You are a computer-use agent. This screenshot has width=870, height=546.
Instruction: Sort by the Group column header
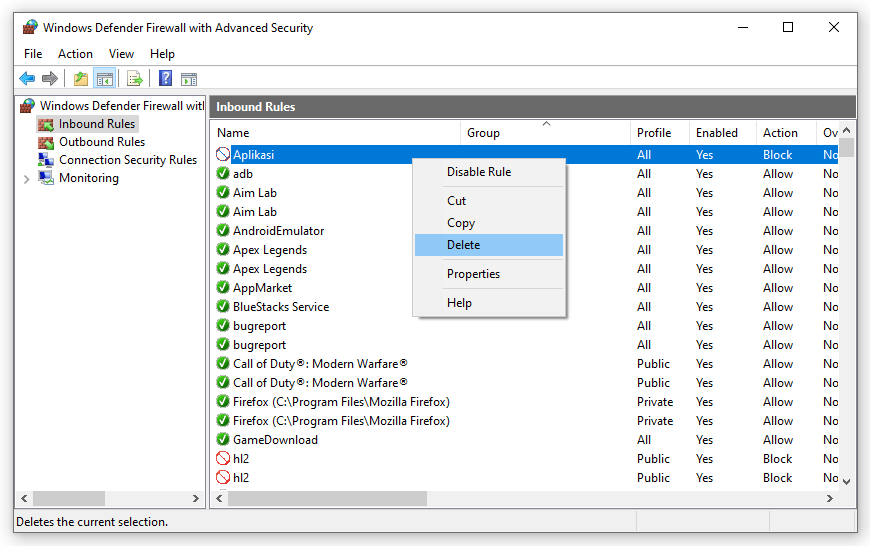545,133
